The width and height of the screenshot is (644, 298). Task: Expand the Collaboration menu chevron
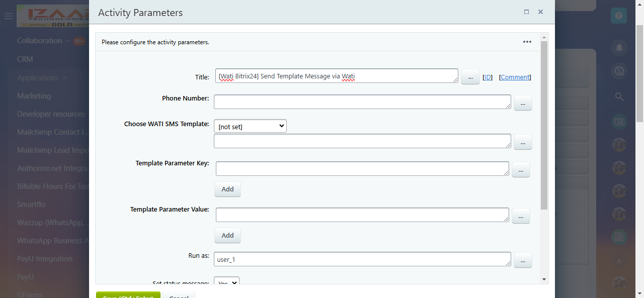pos(67,41)
